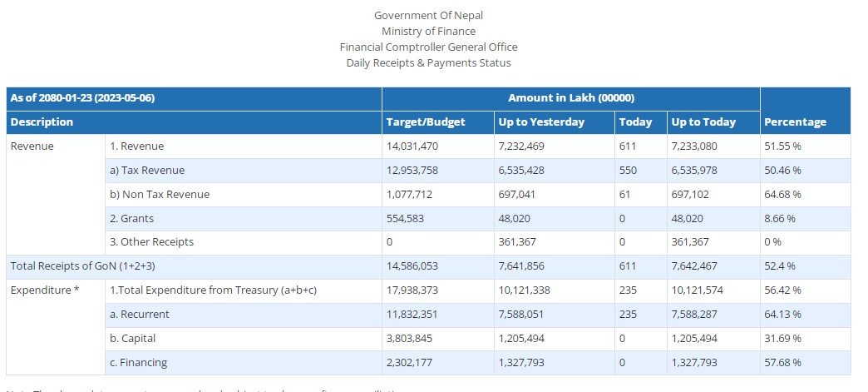Click the Up to Yesterday column header
868x392 pixels.
[541, 122]
